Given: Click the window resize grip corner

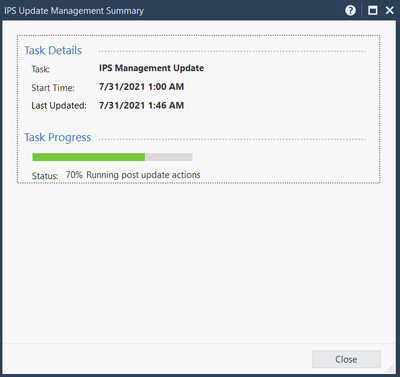Looking at the screenshot, I should coord(390,369).
